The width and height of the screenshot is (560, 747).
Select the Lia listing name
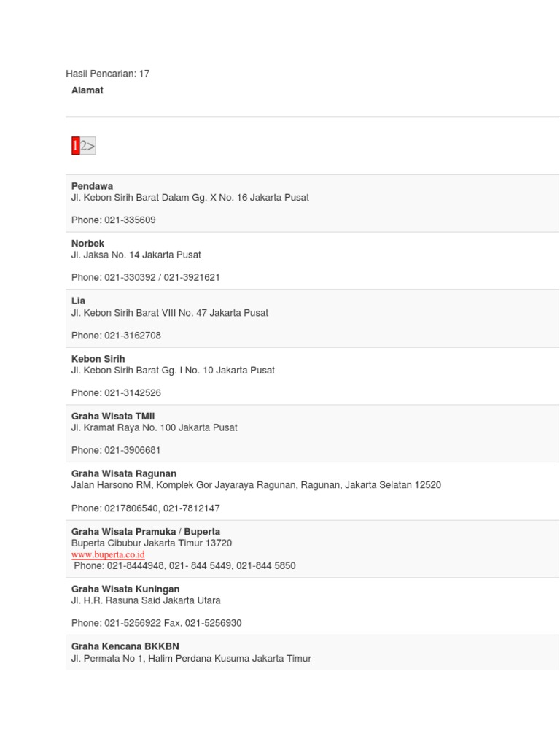pos(78,301)
